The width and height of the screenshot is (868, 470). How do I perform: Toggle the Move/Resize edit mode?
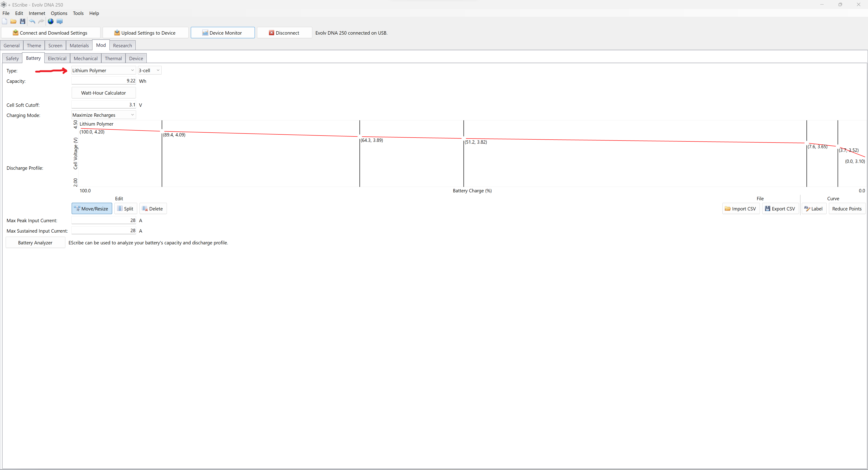[x=92, y=209]
